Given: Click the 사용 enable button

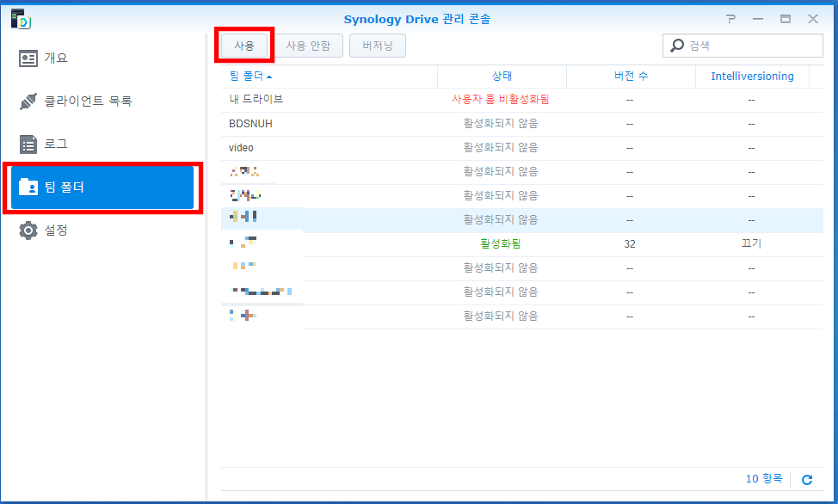Looking at the screenshot, I should pos(244,46).
